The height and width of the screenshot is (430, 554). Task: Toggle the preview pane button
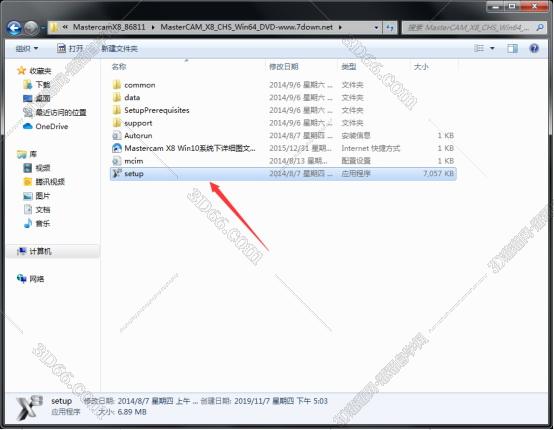coord(512,48)
